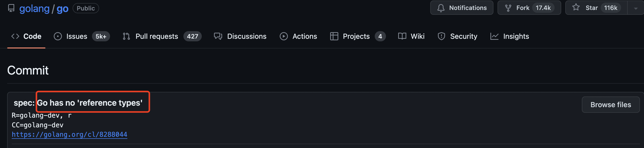Image resolution: width=644 pixels, height=148 pixels.
Task: Click the star icon to star repository
Action: click(576, 7)
